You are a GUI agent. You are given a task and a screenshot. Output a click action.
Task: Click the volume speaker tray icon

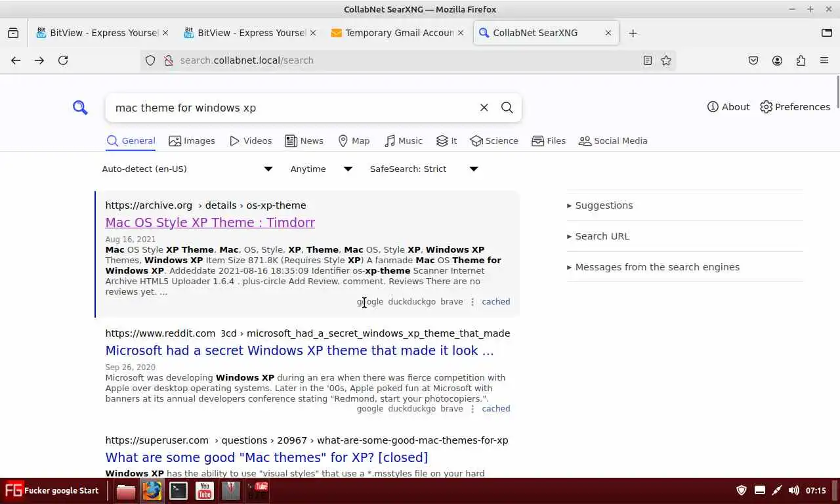[793, 490]
